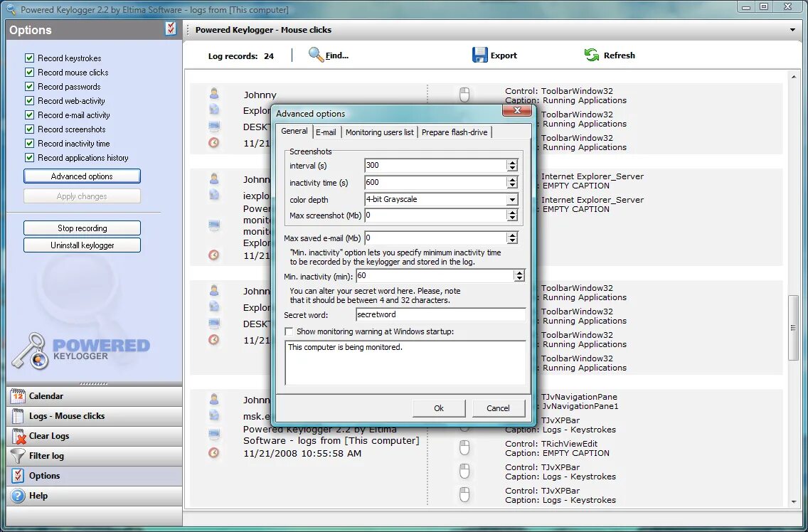Disable the Record passwords option
808x532 pixels.
point(29,87)
